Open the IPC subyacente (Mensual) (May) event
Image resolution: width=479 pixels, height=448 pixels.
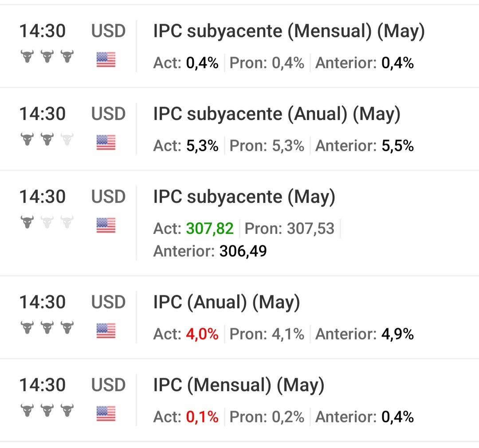289,31
